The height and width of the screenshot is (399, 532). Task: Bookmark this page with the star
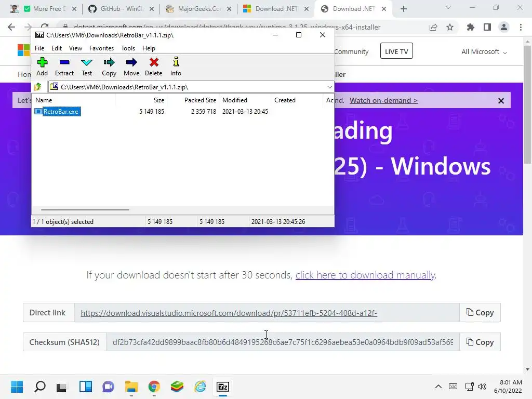(x=450, y=27)
